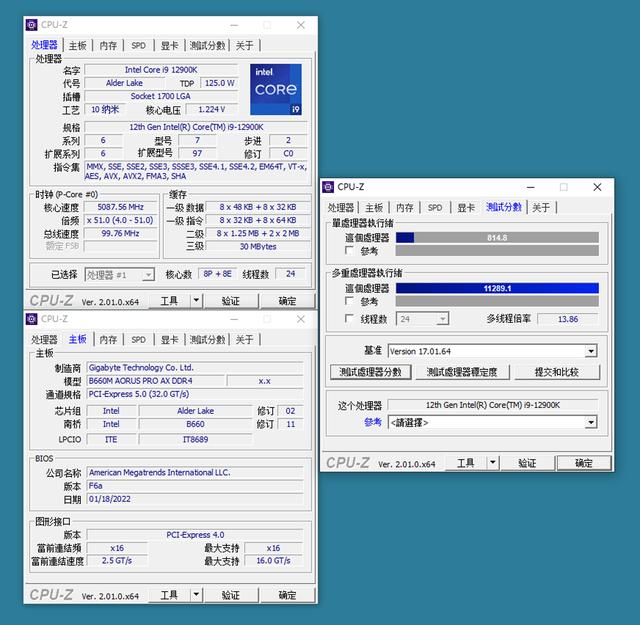
Task: Expand 工具 arrow in processor window
Action: [196, 301]
